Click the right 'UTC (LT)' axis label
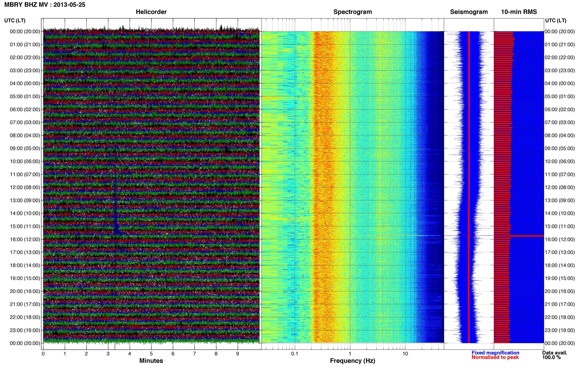Image resolution: width=588 pixels, height=368 pixels. click(x=556, y=20)
